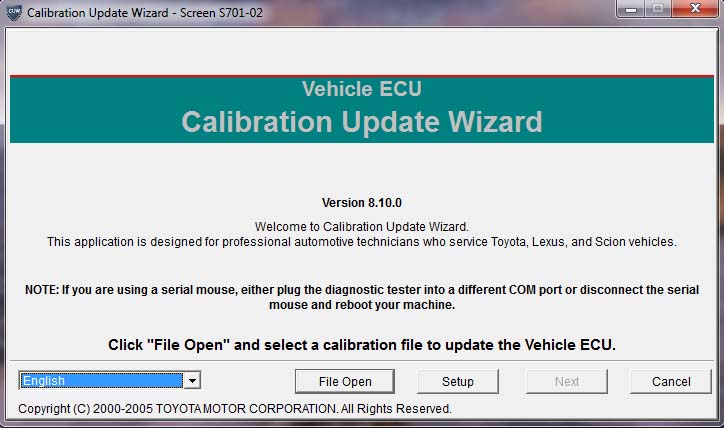Viewport: 724px width, 428px height.
Task: Expand the language dropdown arrow
Action: click(x=192, y=381)
